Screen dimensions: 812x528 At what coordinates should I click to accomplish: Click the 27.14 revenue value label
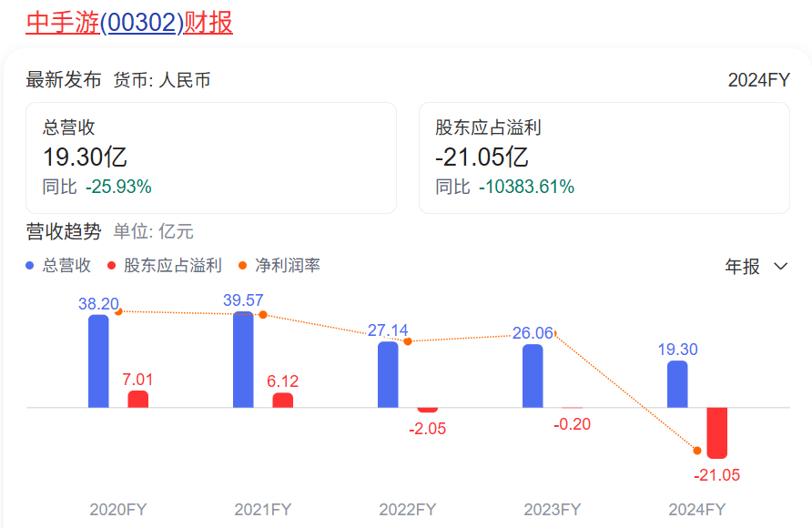tap(388, 330)
